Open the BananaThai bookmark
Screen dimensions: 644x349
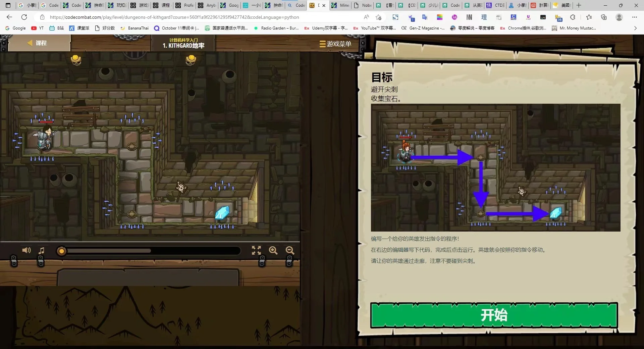click(134, 28)
